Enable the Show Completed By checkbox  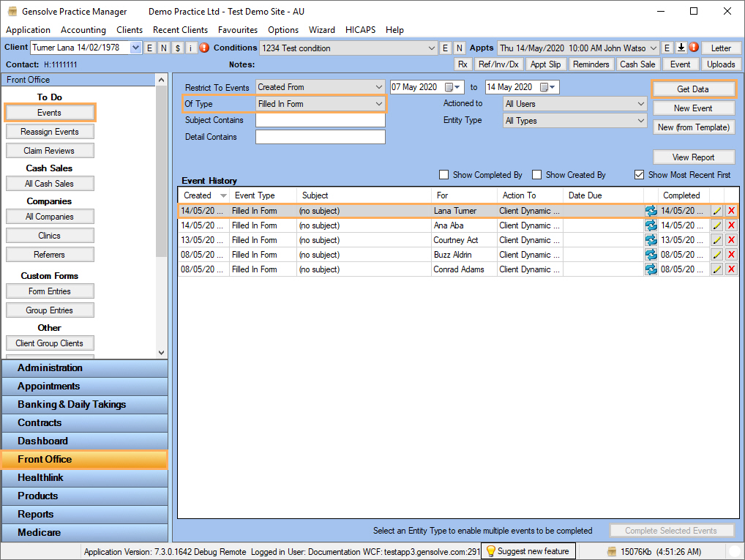coord(443,175)
